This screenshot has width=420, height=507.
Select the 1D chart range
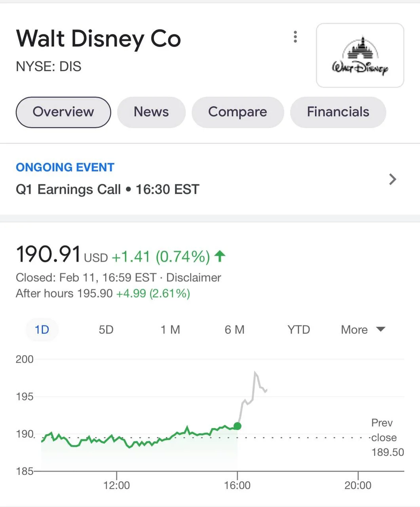tap(42, 330)
